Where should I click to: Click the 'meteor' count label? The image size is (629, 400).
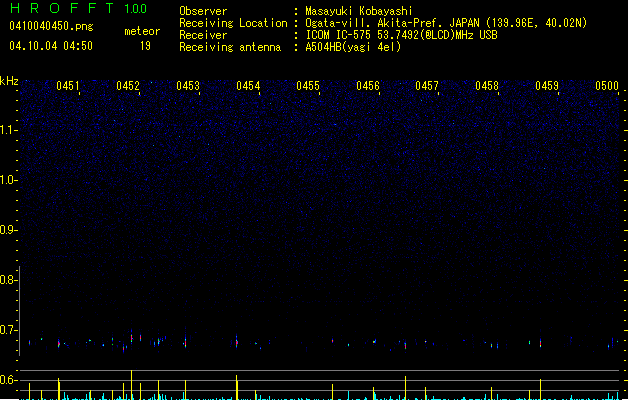coord(142,31)
